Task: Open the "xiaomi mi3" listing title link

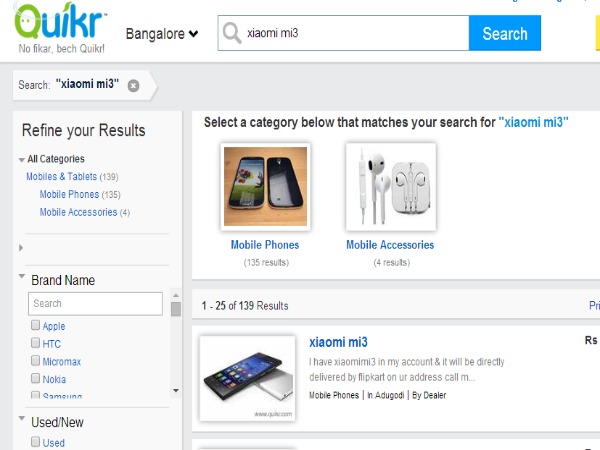Action: [338, 342]
